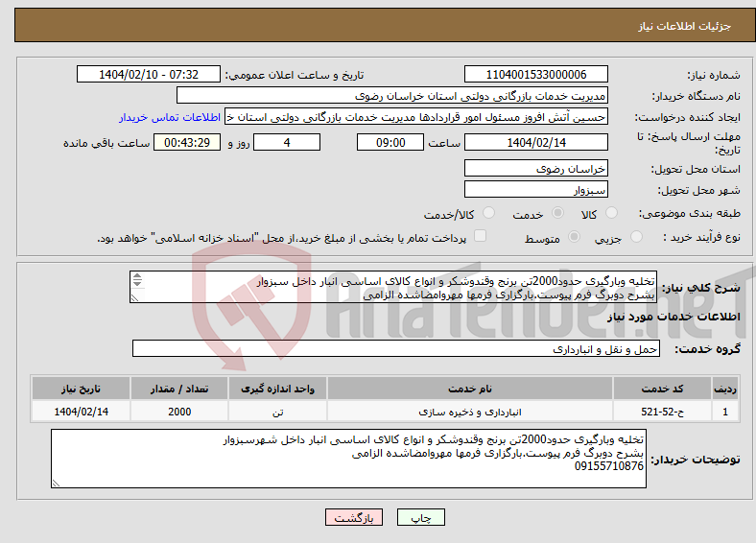Click the شهر محل تحویل field سبزوار
This screenshot has width=756, height=543.
tap(535, 189)
